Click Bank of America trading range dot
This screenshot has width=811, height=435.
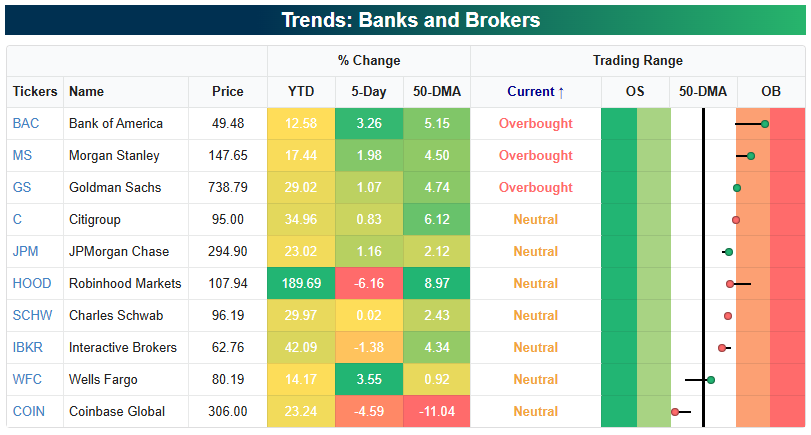pos(764,124)
